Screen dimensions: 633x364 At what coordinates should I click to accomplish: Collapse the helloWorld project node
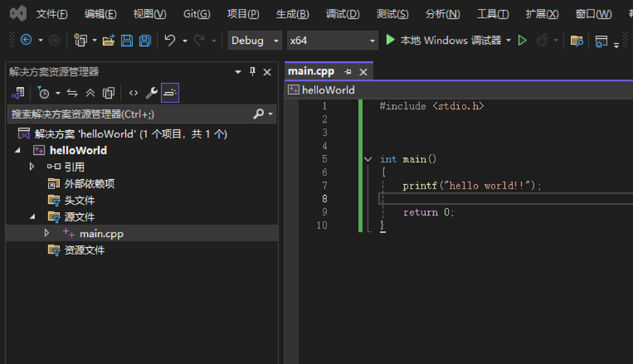pos(18,151)
